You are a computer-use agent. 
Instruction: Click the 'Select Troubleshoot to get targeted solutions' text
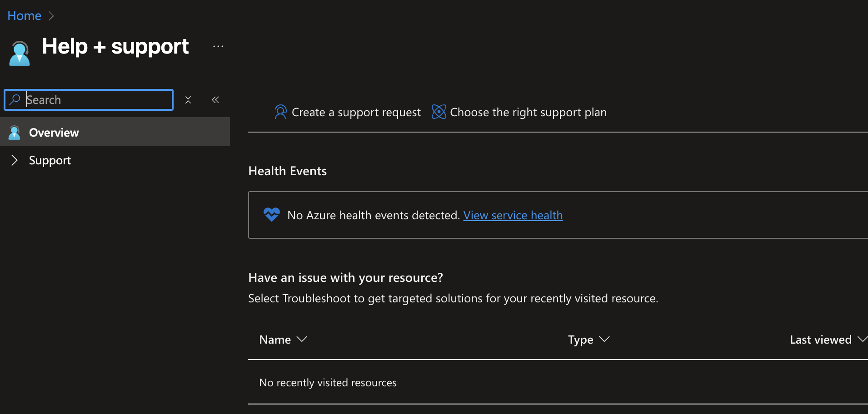click(x=453, y=298)
